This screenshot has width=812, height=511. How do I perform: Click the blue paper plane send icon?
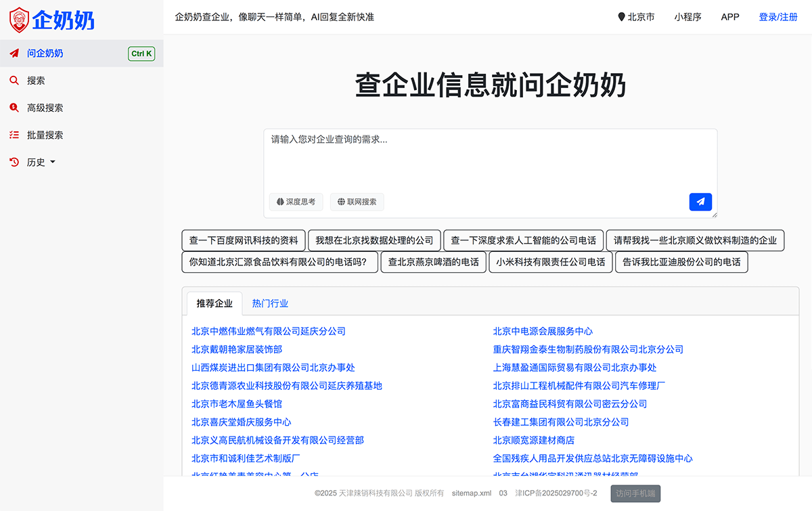(x=700, y=202)
